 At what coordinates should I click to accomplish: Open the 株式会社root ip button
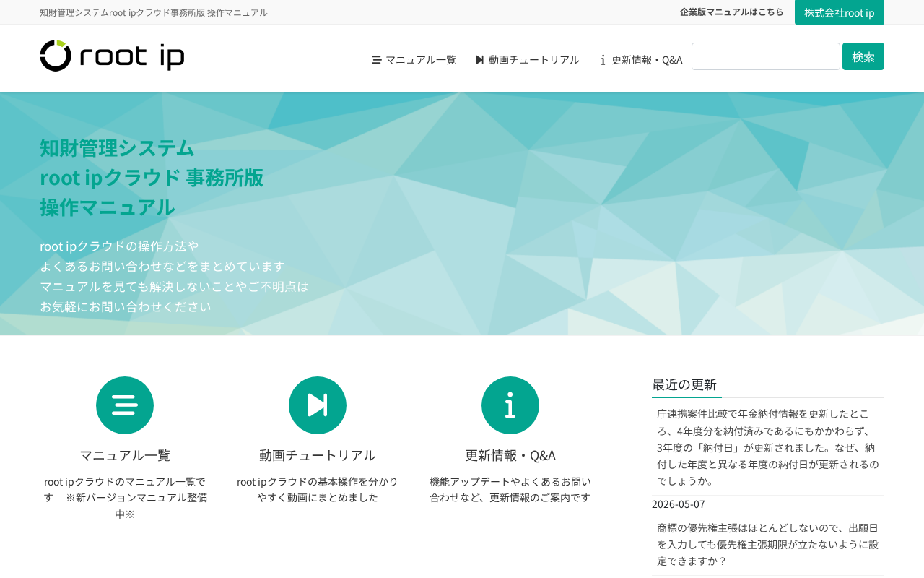(x=840, y=12)
